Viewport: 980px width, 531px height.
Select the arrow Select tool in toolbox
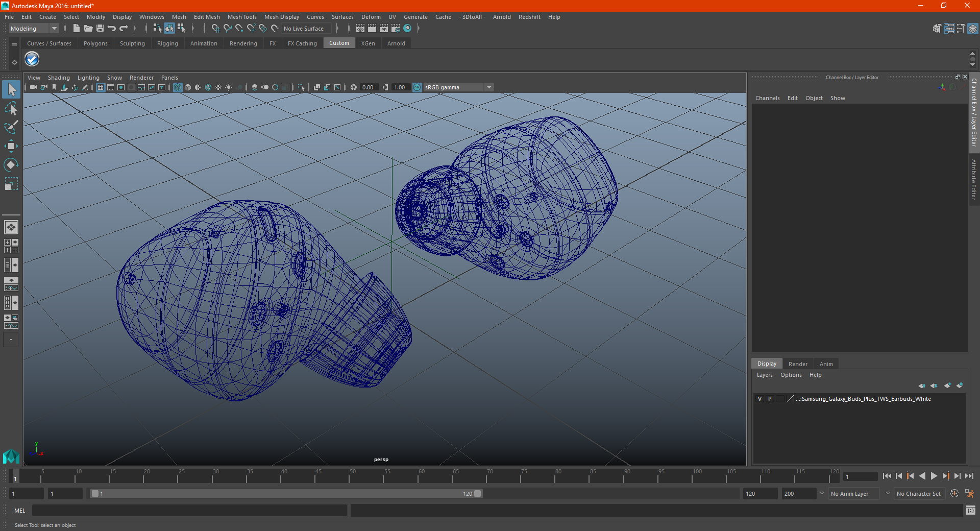pos(11,89)
